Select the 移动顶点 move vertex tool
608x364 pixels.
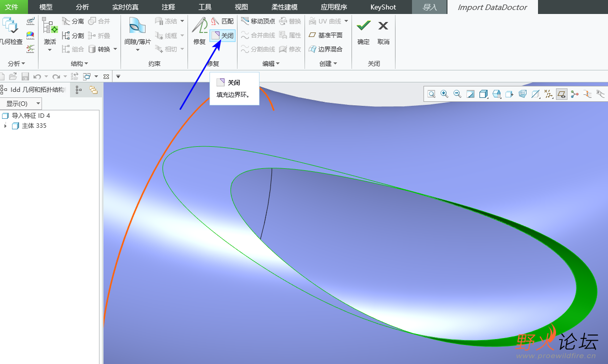[x=258, y=21]
